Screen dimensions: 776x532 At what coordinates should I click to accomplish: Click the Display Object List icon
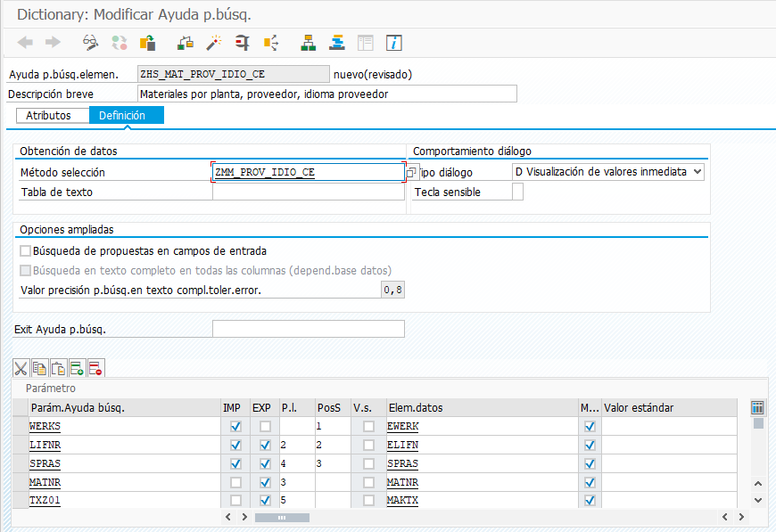click(271, 43)
